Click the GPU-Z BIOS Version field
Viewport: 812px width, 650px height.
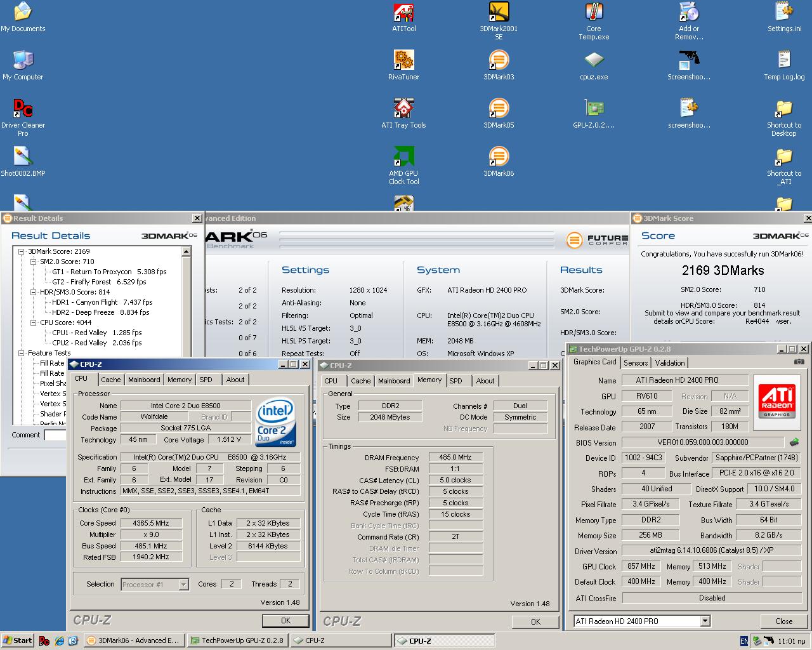click(703, 442)
